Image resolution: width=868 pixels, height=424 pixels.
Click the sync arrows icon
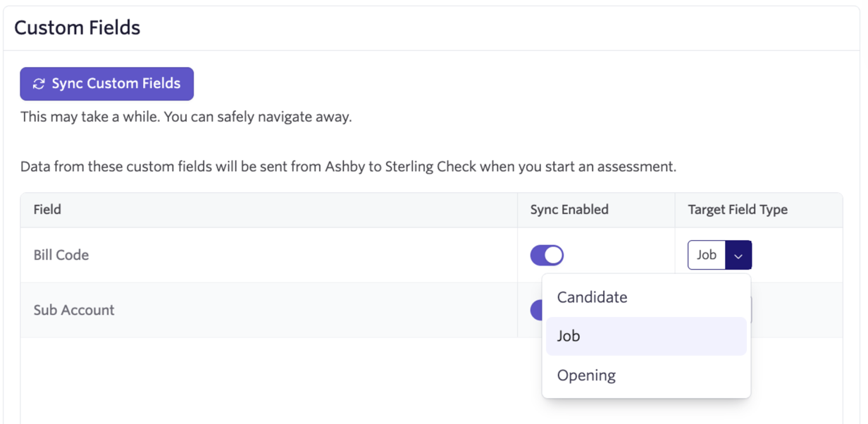tap(39, 84)
